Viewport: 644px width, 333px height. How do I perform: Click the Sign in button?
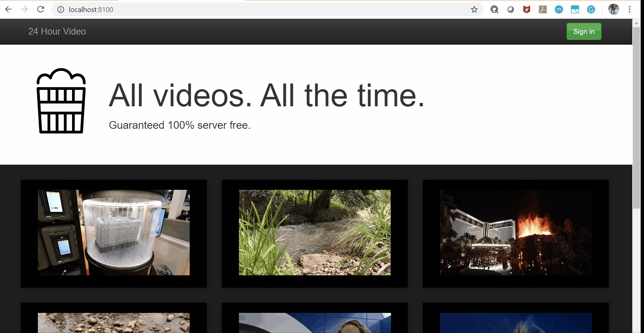click(584, 32)
